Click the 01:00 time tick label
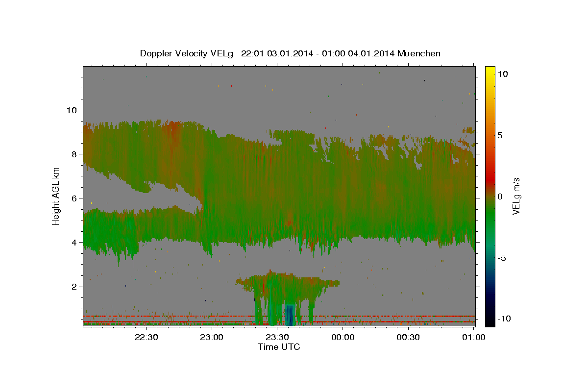 [x=474, y=337]
